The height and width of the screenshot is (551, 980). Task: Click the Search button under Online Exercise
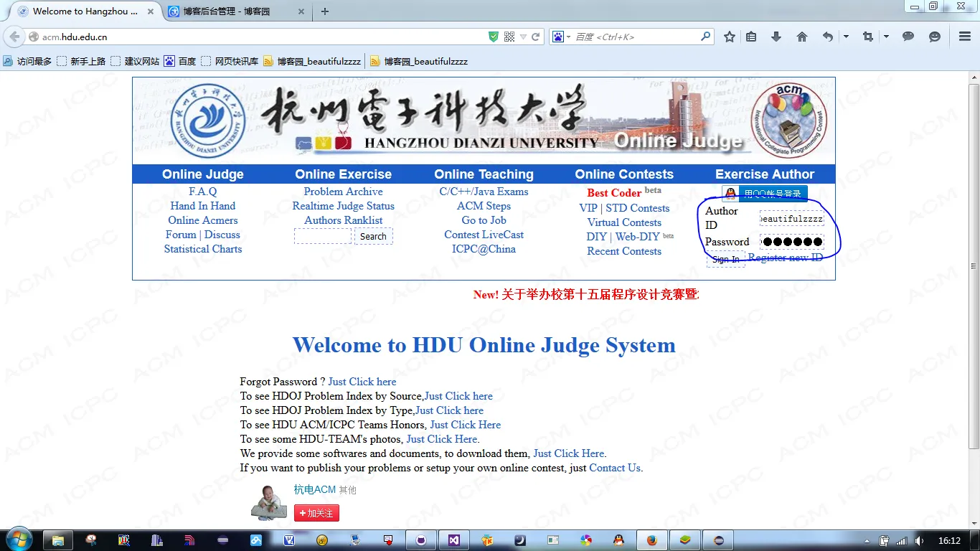(x=373, y=236)
